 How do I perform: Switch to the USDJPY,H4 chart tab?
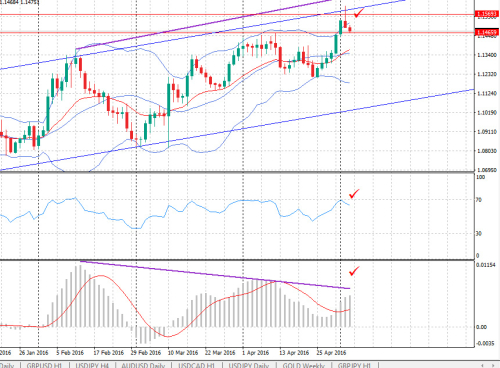click(92, 365)
